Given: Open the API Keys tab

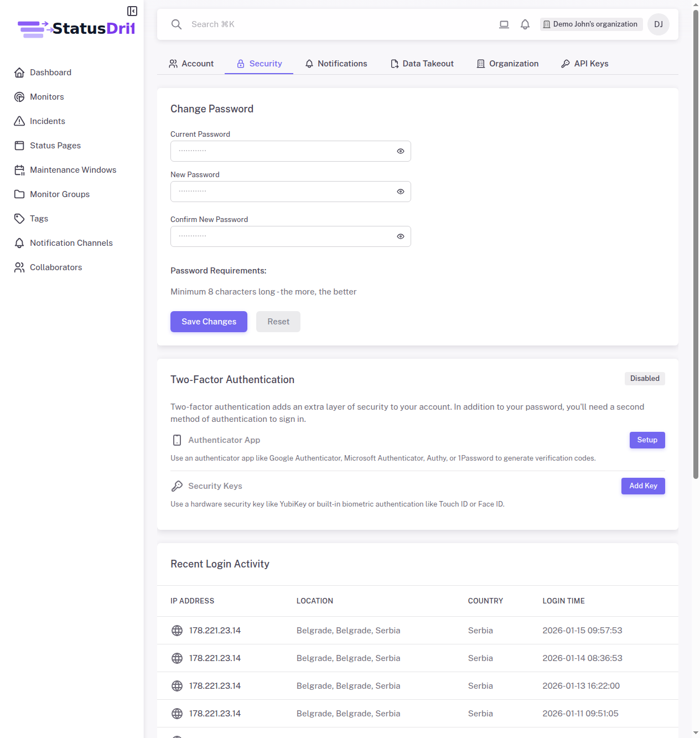Looking at the screenshot, I should [584, 63].
